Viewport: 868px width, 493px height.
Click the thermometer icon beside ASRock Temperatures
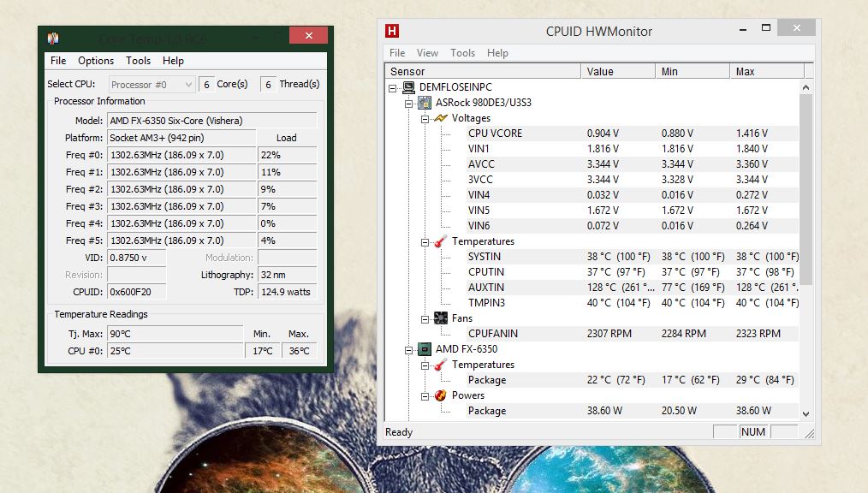pos(441,241)
